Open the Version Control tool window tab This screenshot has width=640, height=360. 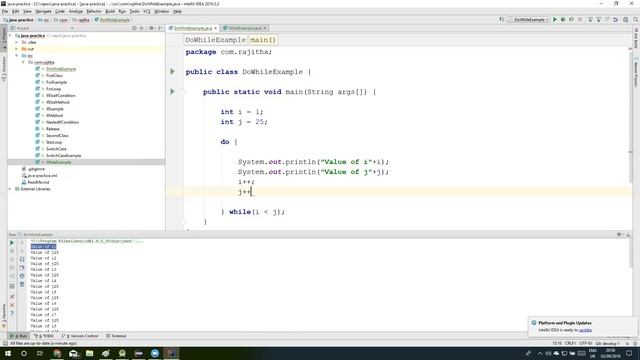(80, 336)
